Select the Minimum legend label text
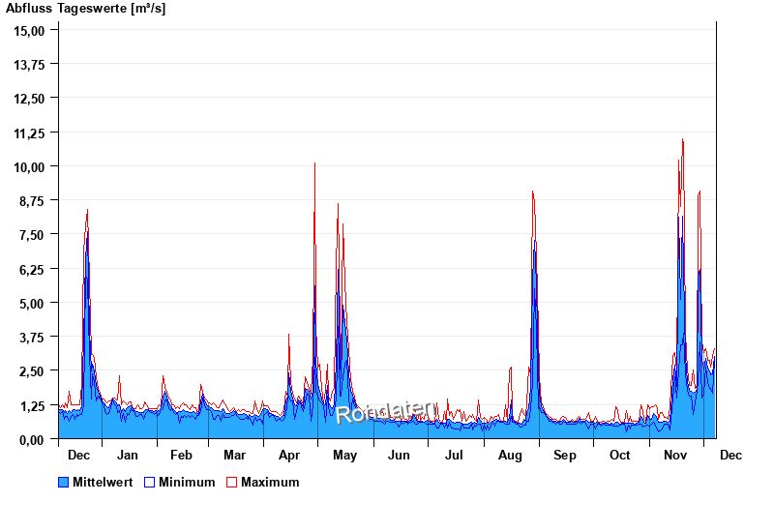 coord(187,482)
